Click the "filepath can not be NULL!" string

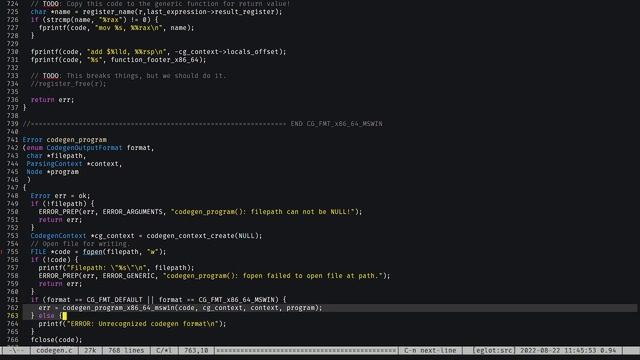[x=262, y=211]
